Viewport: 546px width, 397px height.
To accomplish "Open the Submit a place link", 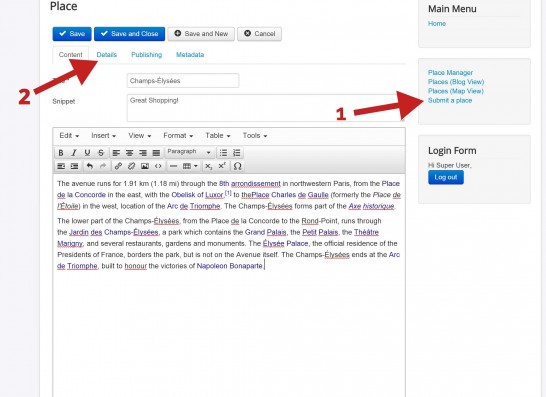I will 450,100.
